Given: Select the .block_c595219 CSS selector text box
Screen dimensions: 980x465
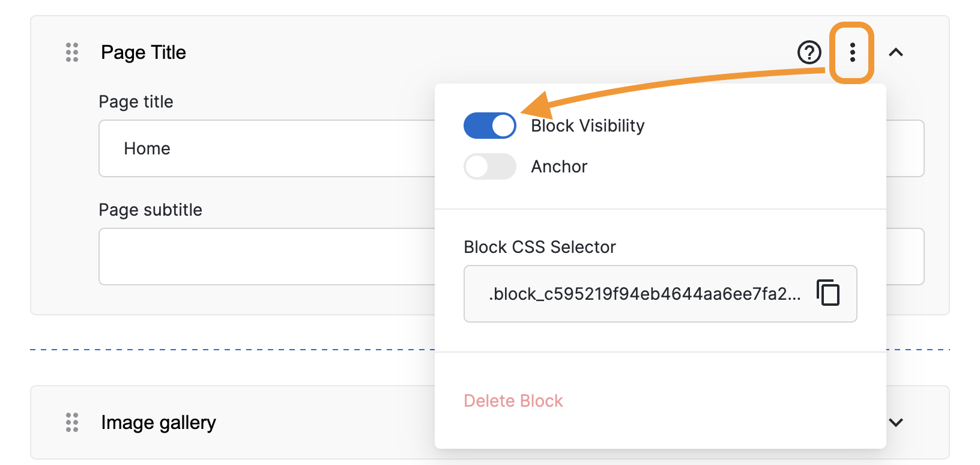Looking at the screenshot, I should click(x=644, y=294).
